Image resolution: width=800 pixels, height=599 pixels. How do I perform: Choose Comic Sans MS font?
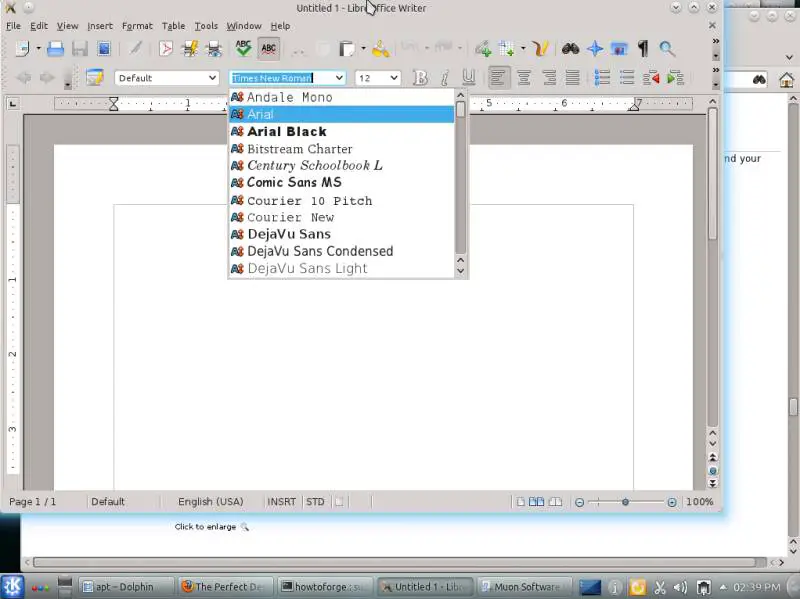(341, 182)
